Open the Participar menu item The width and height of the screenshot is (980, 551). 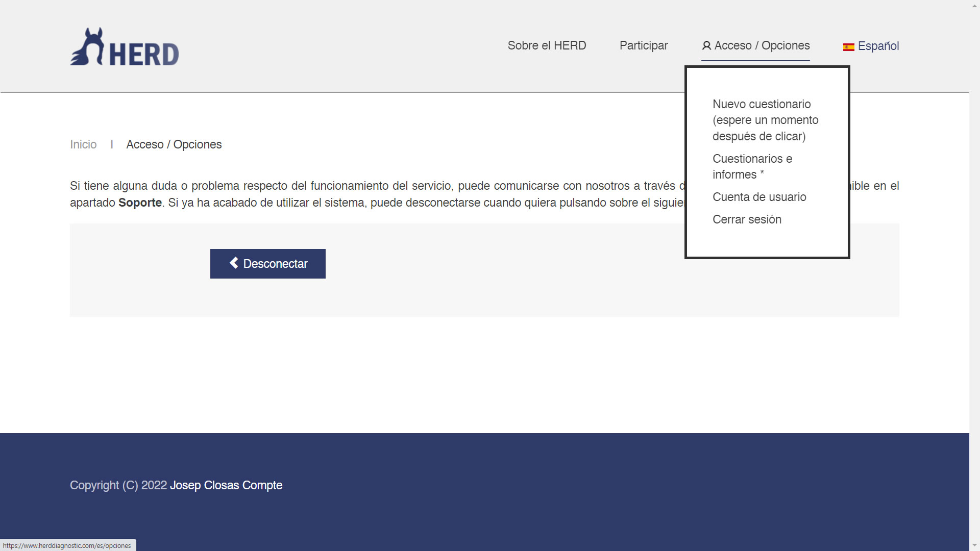coord(643,46)
